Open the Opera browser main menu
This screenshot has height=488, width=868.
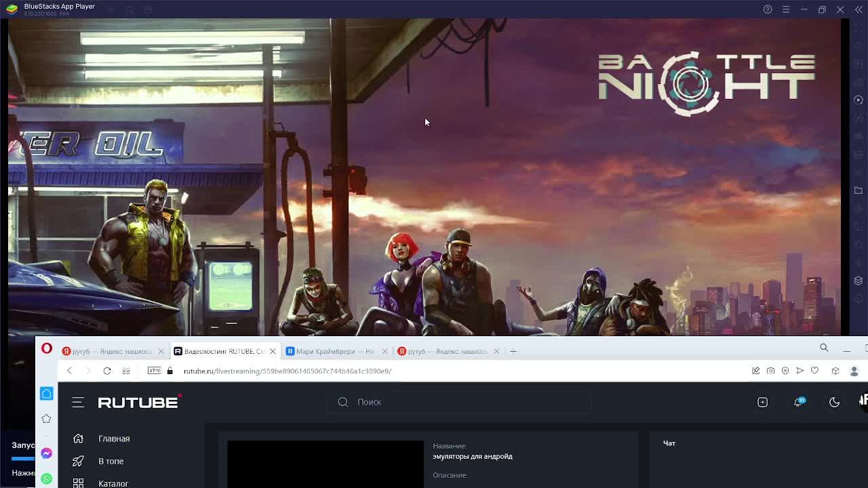[x=47, y=348]
